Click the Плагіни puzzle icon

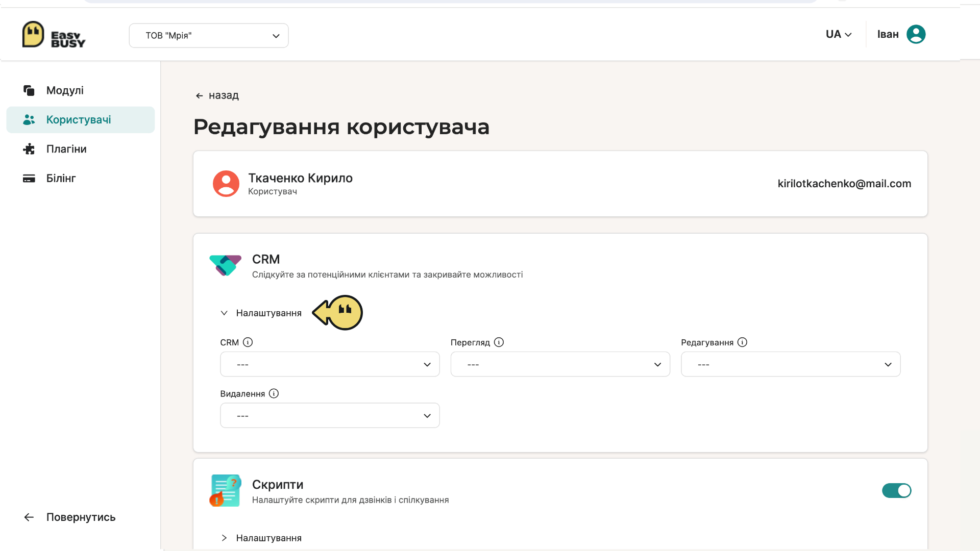(x=29, y=149)
